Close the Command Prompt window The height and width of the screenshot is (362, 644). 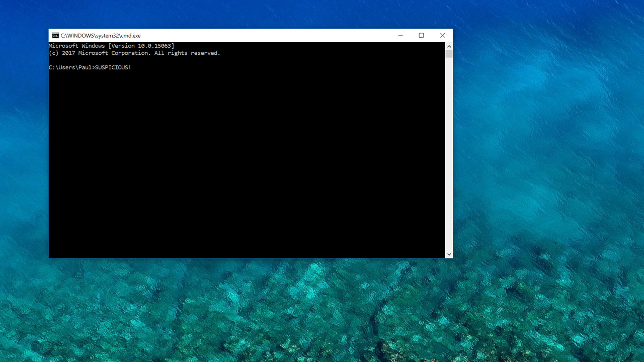pyautogui.click(x=442, y=35)
